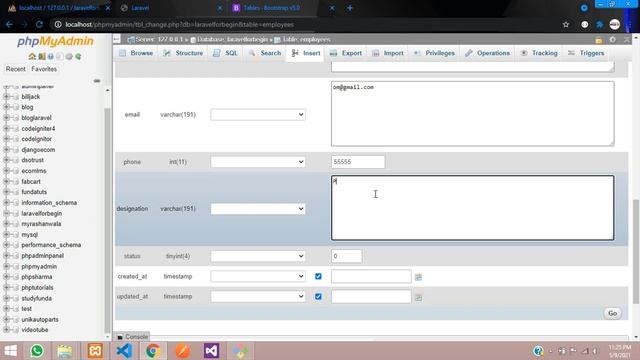Open the phpmyadmin database link
Image resolution: width=640 pixels, height=360 pixels.
pyautogui.click(x=39, y=267)
